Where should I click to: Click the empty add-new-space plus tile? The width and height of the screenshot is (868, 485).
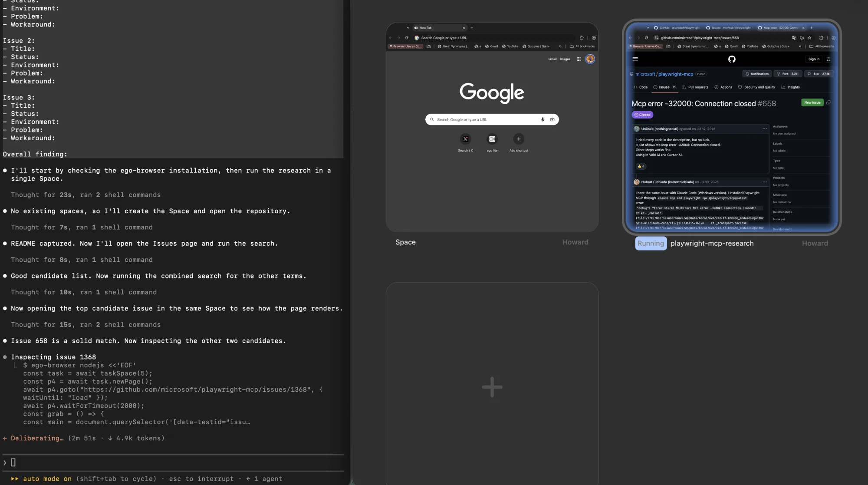pyautogui.click(x=492, y=387)
